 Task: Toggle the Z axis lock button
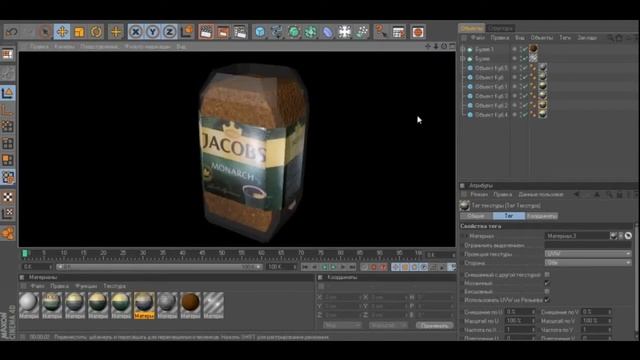click(169, 32)
